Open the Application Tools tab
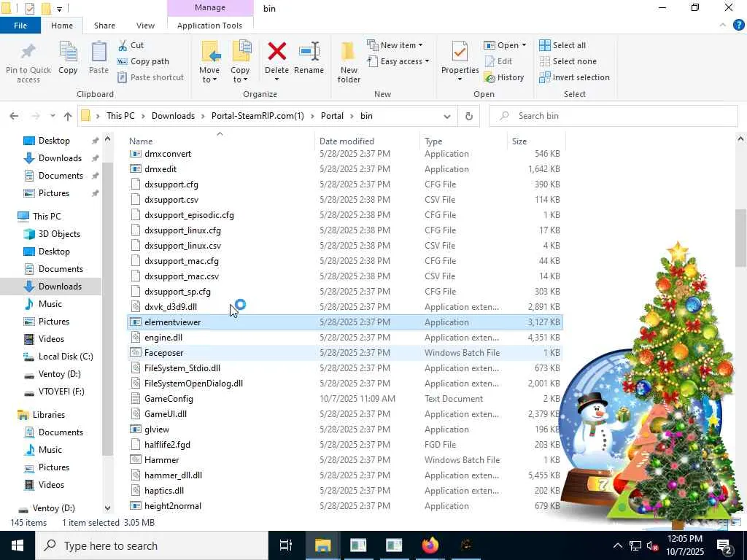 pos(209,26)
